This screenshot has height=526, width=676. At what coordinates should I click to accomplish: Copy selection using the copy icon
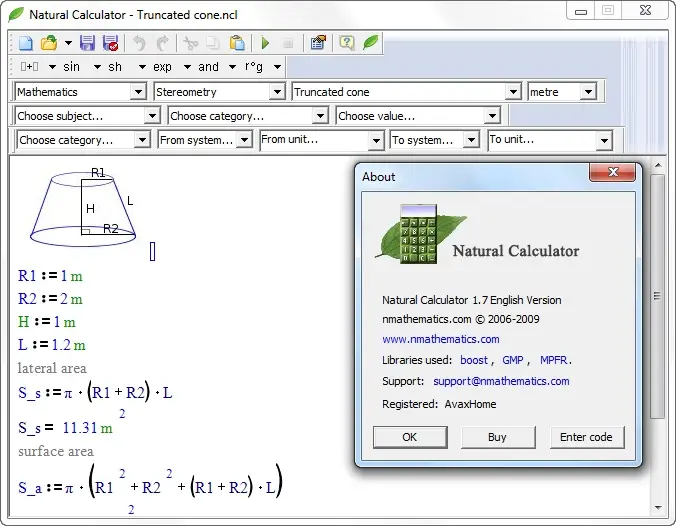pos(213,43)
